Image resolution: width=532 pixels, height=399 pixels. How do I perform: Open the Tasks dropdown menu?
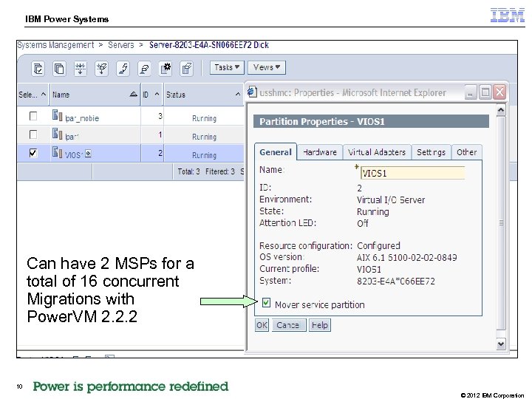click(x=227, y=67)
